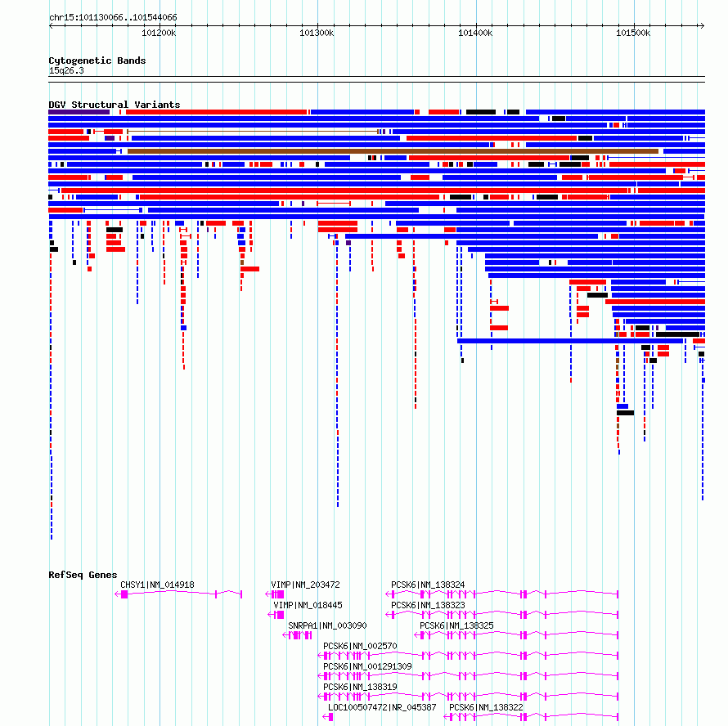Open the PCSK6|NM_001291309 gene label
Screen dimensions: 728x726
[x=368, y=666]
